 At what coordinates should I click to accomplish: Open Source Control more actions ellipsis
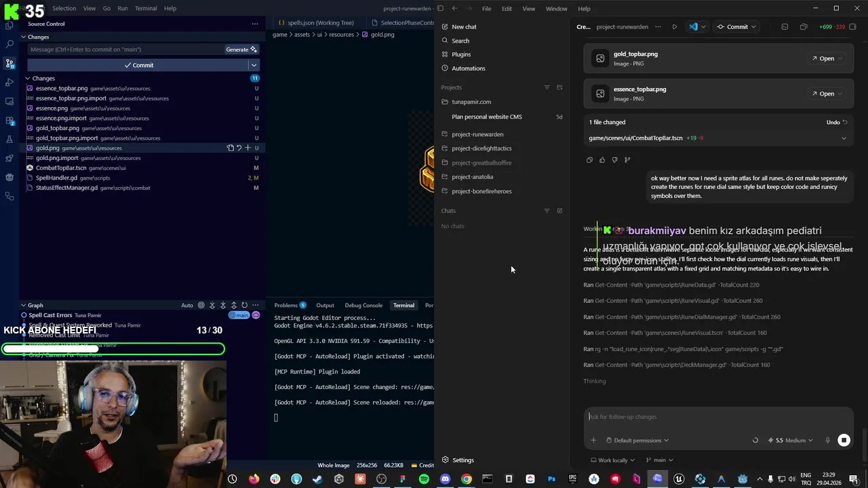(x=255, y=24)
